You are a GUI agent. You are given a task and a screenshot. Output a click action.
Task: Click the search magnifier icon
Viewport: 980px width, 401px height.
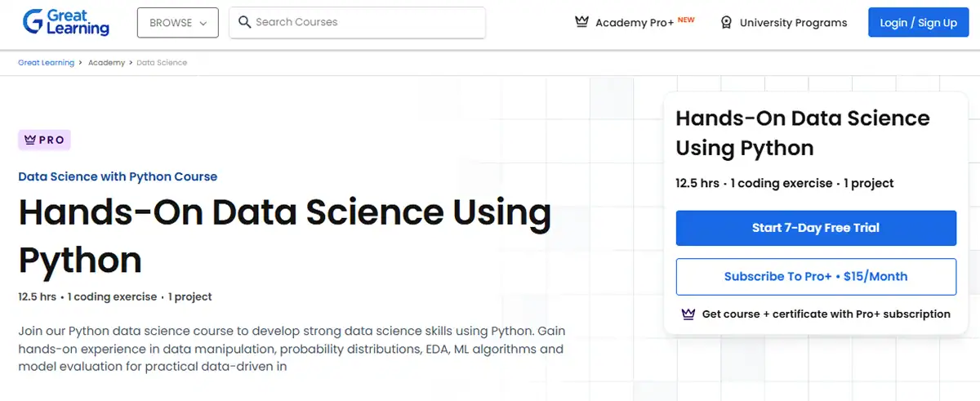(x=244, y=23)
